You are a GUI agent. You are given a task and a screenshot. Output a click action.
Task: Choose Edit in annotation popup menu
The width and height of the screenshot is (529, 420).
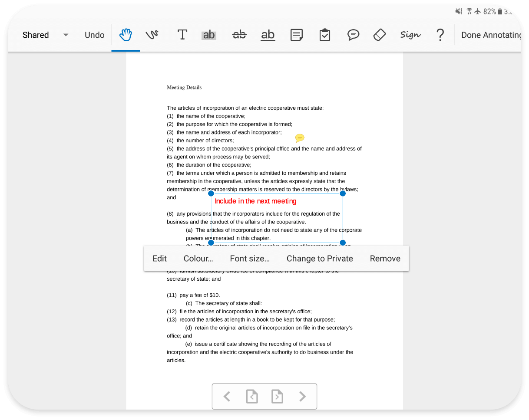[159, 259]
